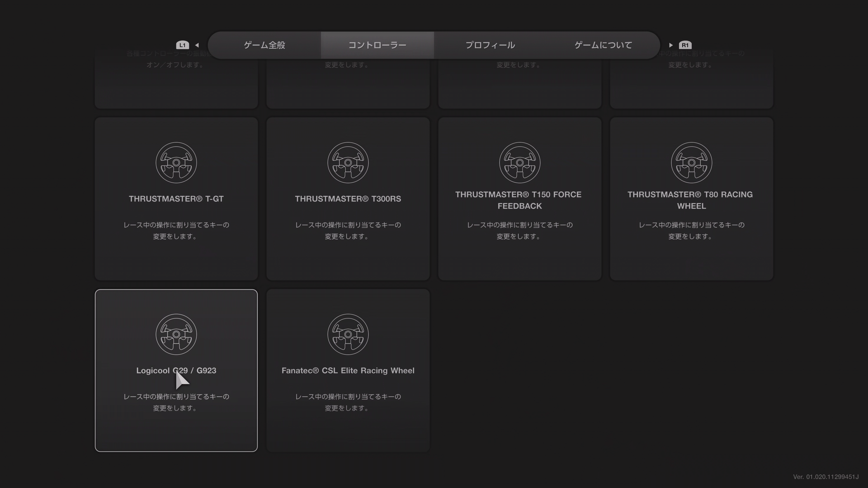Screen dimensions: 868x488
Task: Click the right arrow beside the R1 icon
Action: click(x=670, y=45)
